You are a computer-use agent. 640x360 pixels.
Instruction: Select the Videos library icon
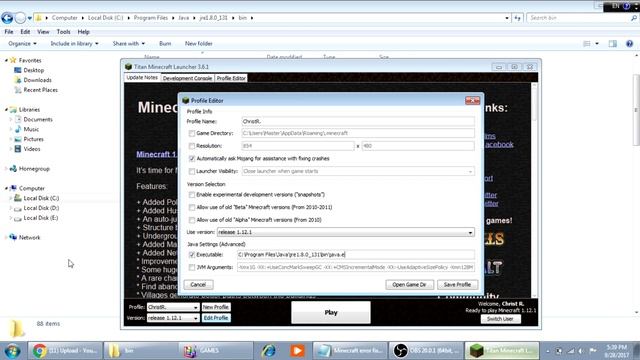[18, 149]
